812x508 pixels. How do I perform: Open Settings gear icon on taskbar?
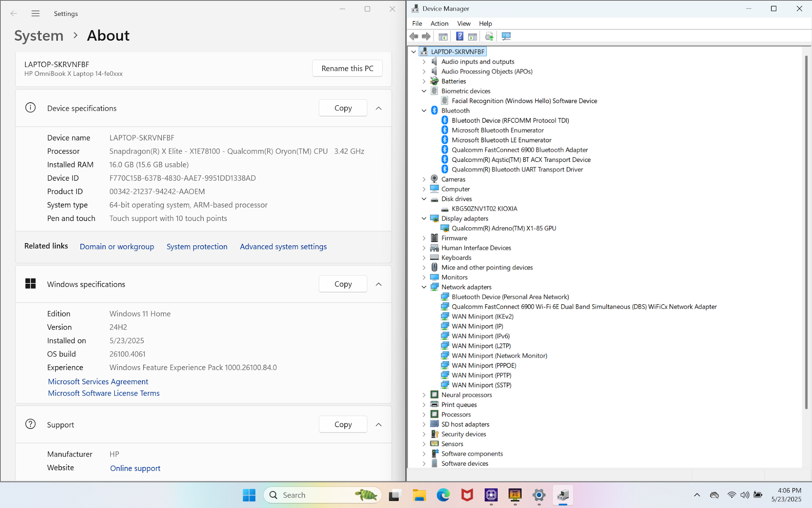pos(539,495)
